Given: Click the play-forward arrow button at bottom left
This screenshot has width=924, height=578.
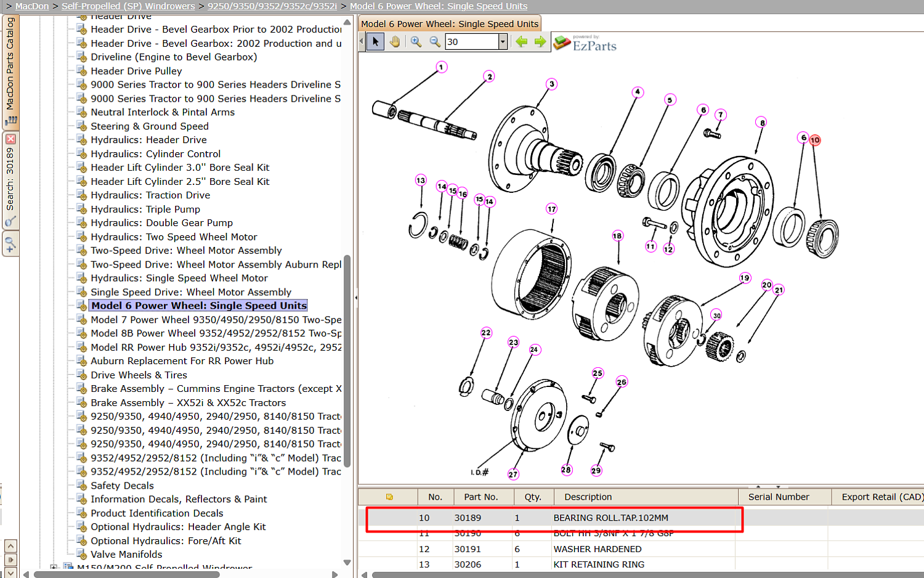Looking at the screenshot, I should click(10, 560).
